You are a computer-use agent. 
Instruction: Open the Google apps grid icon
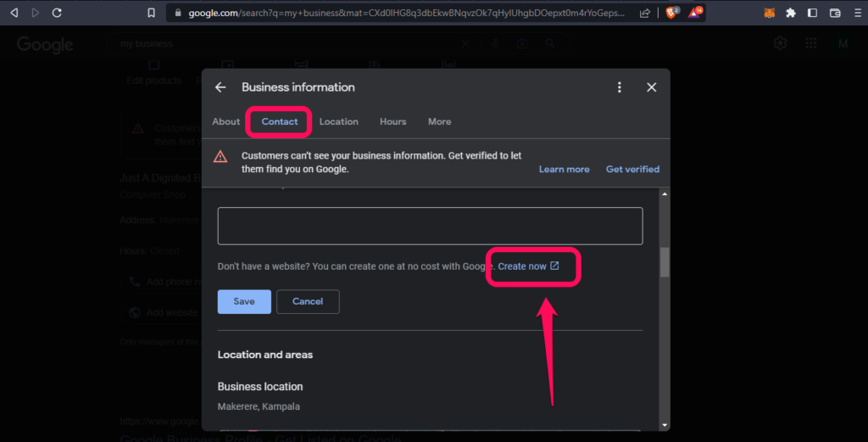811,43
